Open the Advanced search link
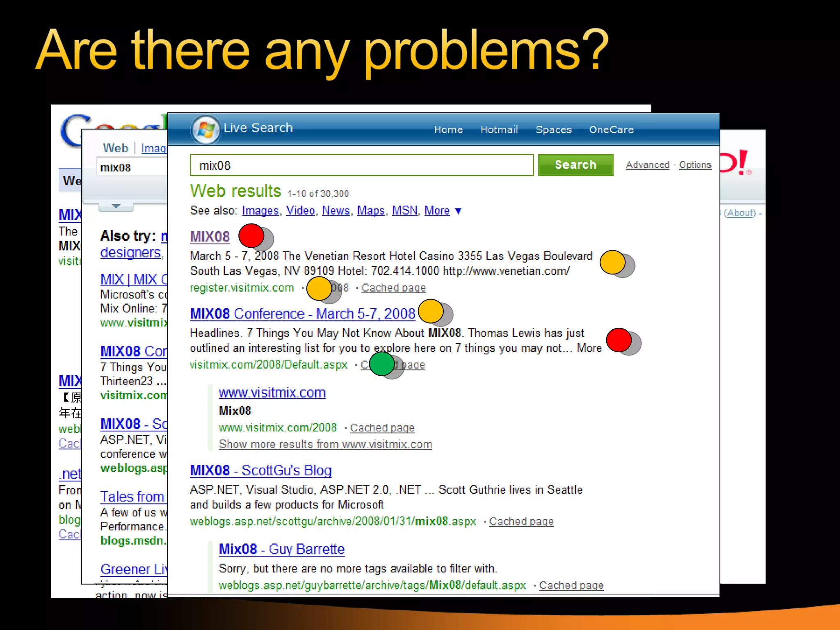 [647, 165]
